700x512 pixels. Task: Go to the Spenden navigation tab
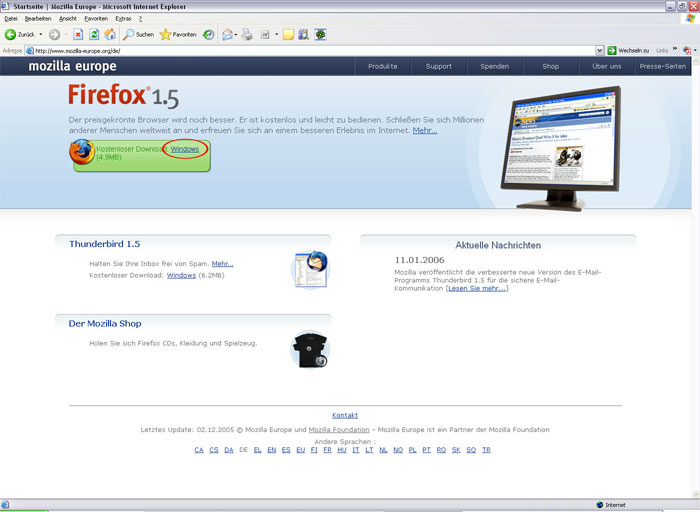[x=495, y=66]
